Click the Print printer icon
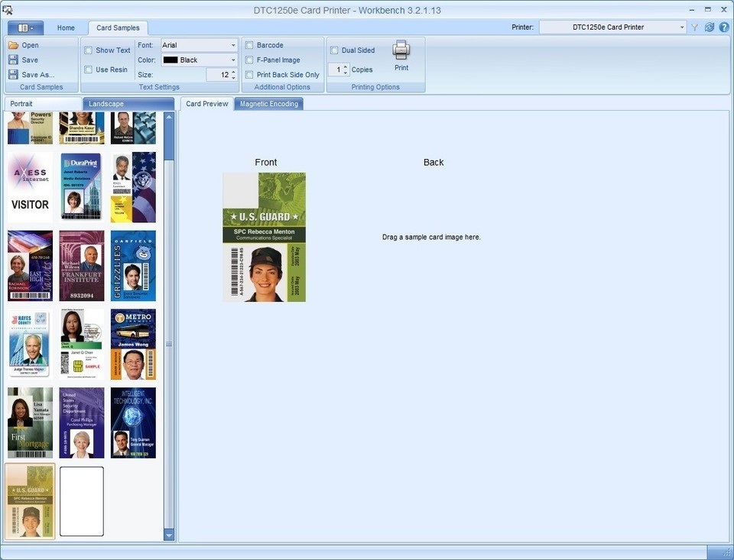This screenshot has width=734, height=560. click(x=401, y=51)
